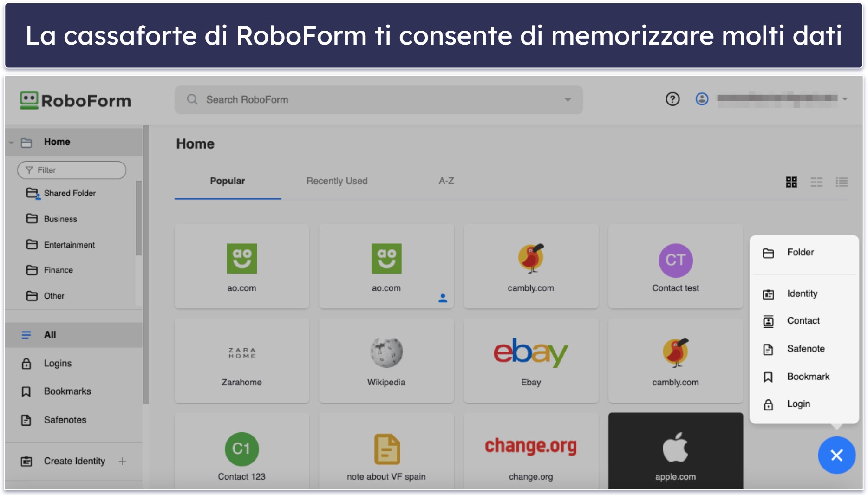Open the cambly.com card in the second row
Image resolution: width=868 pixels, height=495 pixels.
point(676,361)
